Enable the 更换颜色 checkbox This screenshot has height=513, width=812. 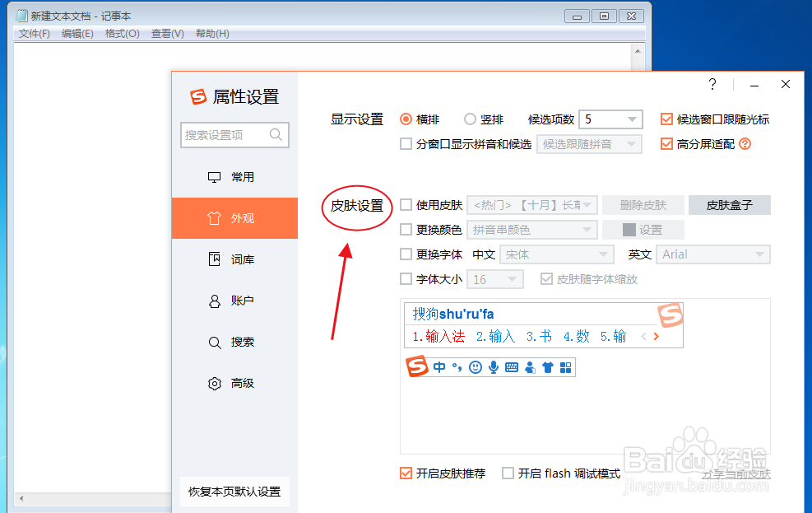click(x=406, y=230)
